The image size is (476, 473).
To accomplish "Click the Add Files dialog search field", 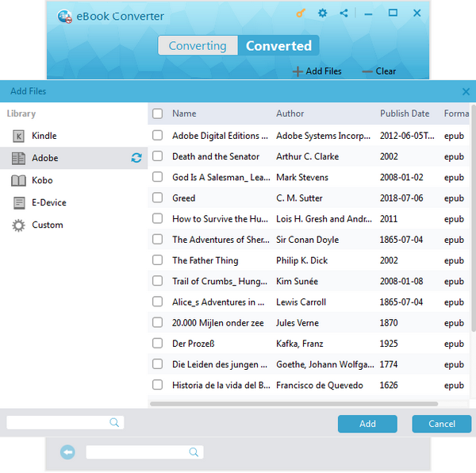I will pos(59,423).
